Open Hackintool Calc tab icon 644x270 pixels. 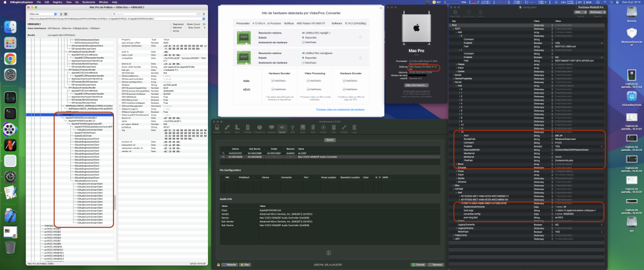point(334,128)
